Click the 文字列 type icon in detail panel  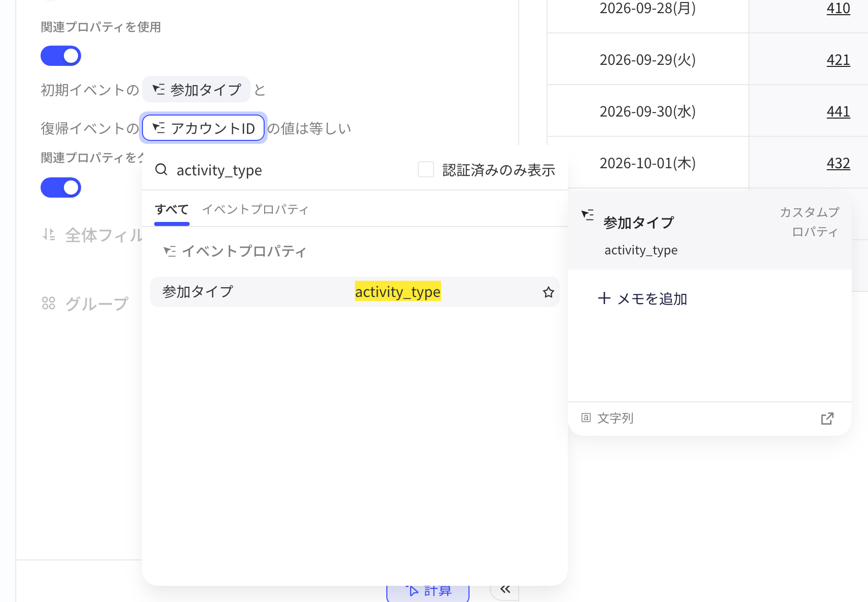pyautogui.click(x=586, y=418)
